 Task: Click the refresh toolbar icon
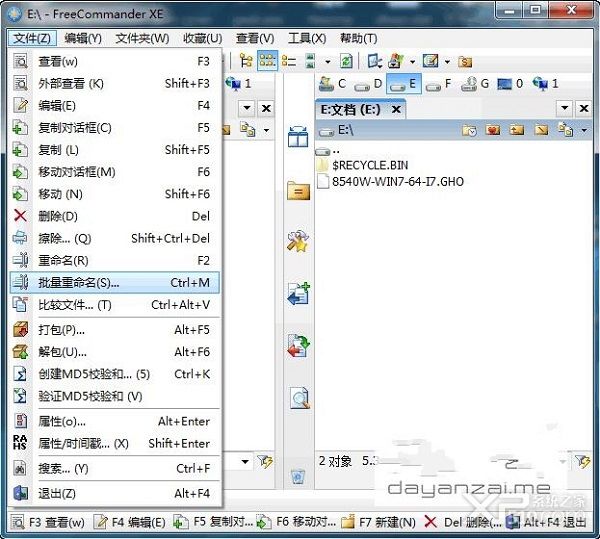pyautogui.click(x=346, y=61)
